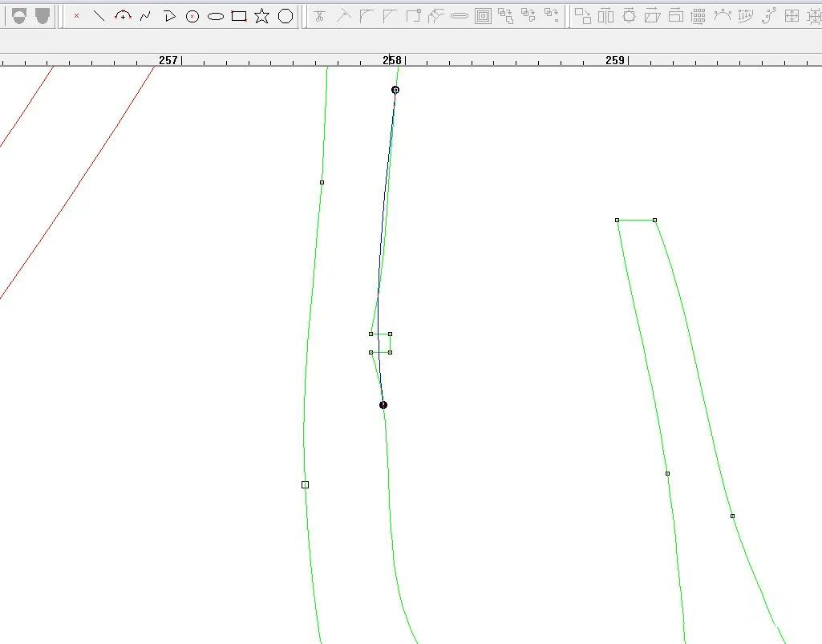Click the concentric rectangles Offset tool
The width and height of the screenshot is (822, 644).
[483, 16]
